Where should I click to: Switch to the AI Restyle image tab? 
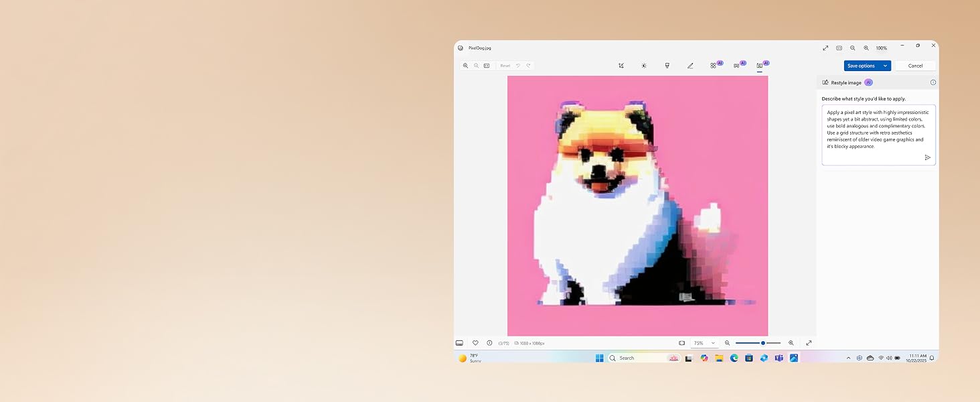760,66
